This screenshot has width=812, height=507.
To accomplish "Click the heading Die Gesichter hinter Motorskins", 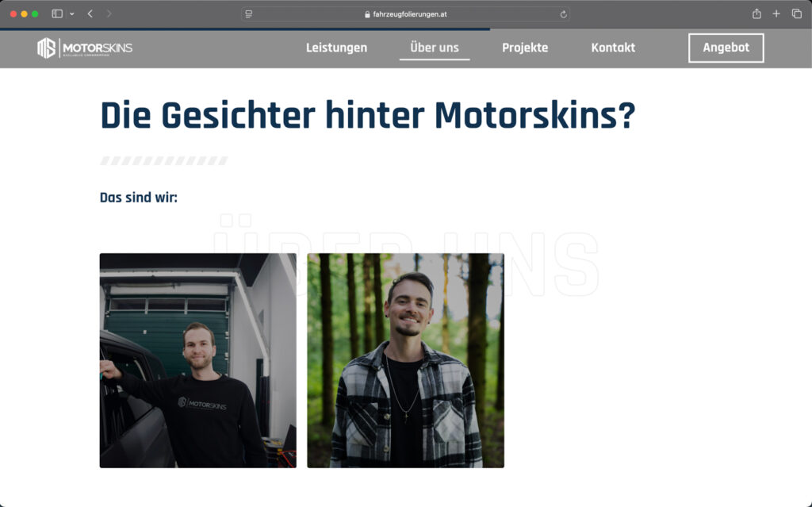I will pyautogui.click(x=367, y=115).
